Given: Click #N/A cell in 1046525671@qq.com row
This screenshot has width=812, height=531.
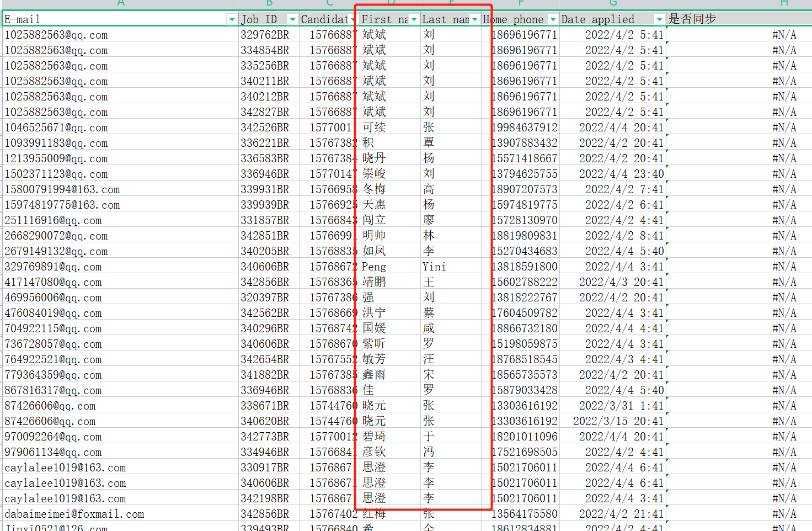Looking at the screenshot, I should 784,128.
